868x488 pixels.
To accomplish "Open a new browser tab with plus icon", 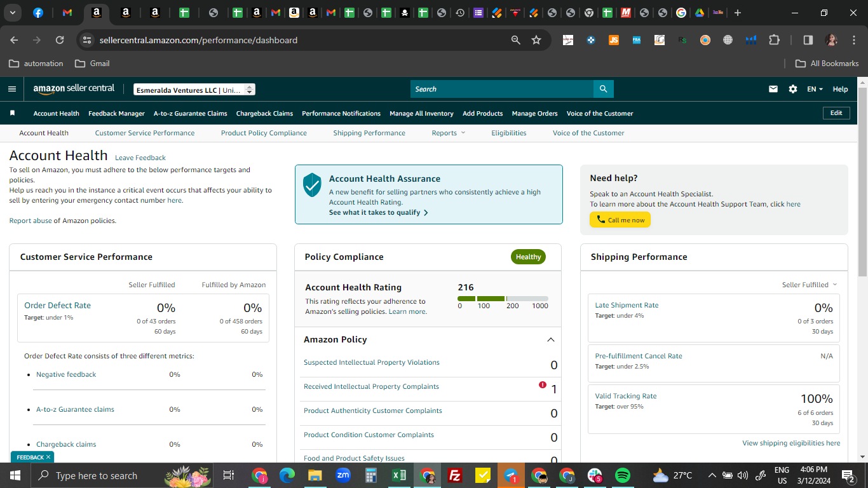I will pyautogui.click(x=737, y=13).
